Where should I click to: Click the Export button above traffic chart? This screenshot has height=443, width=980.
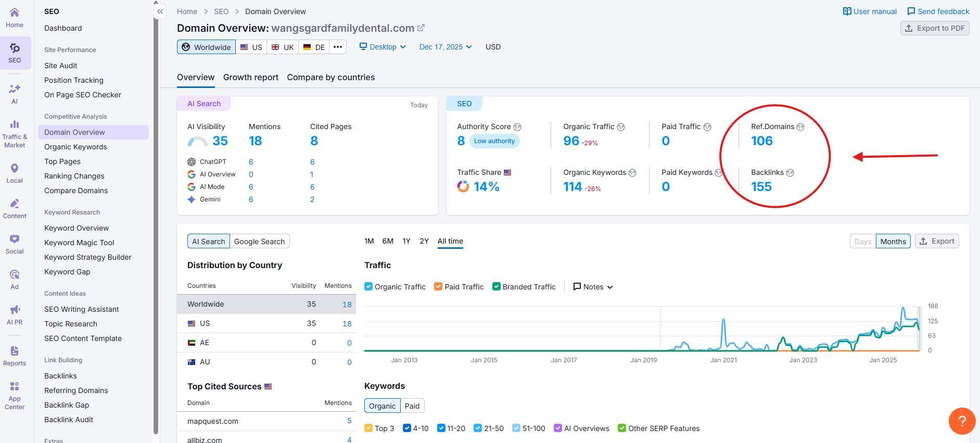(937, 241)
